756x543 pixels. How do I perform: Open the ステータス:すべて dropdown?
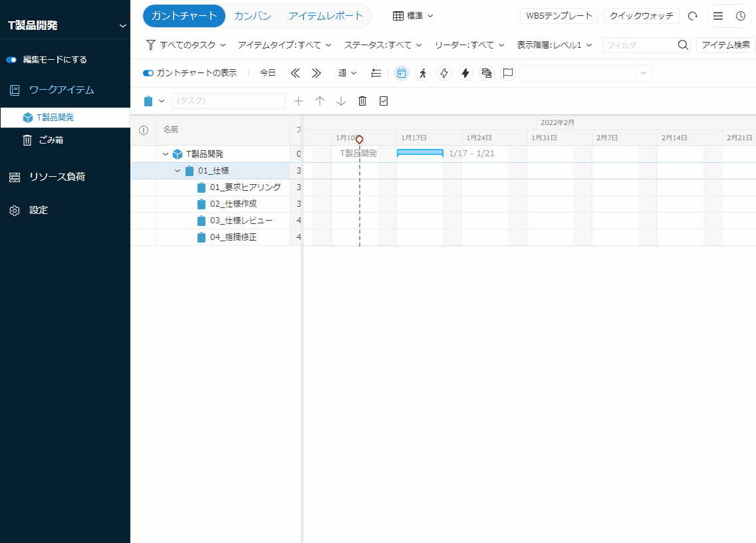pos(383,45)
